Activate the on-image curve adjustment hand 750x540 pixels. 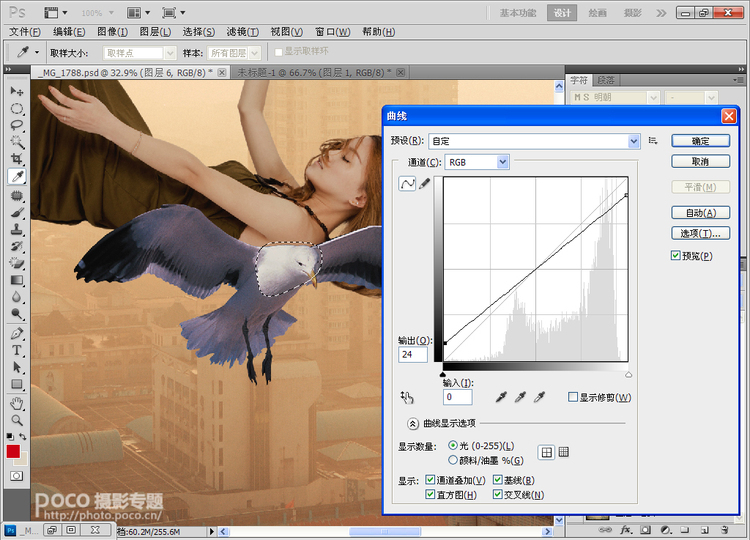407,397
